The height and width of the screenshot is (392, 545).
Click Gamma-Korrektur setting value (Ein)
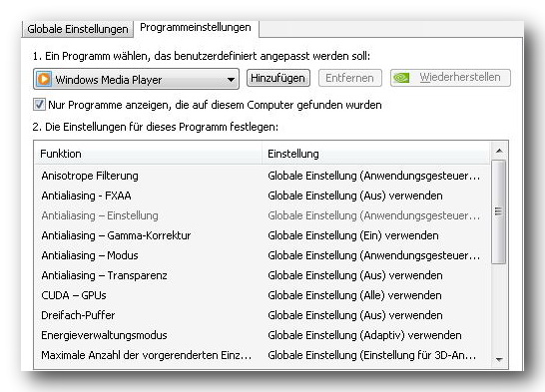[x=353, y=235]
